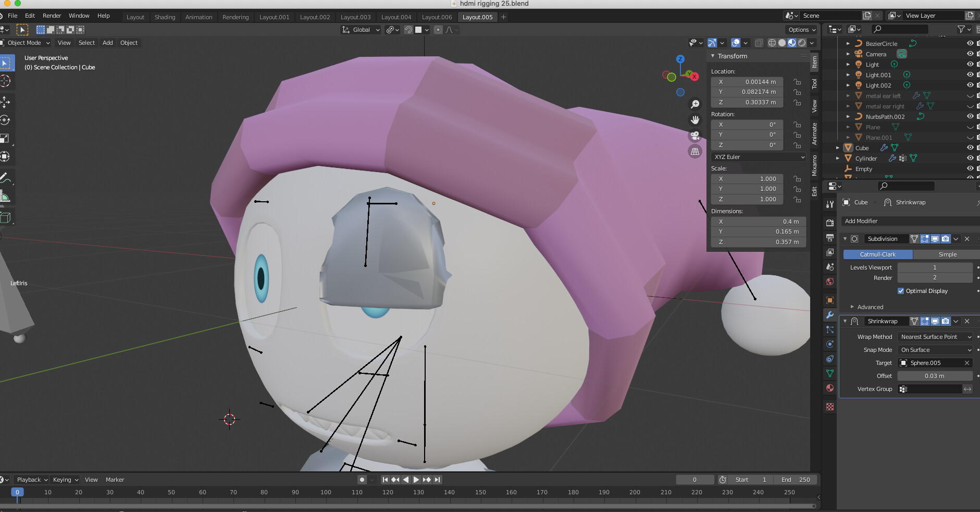The height and width of the screenshot is (512, 980).
Task: Click the Shrinkwrap Offset slider
Action: (935, 376)
